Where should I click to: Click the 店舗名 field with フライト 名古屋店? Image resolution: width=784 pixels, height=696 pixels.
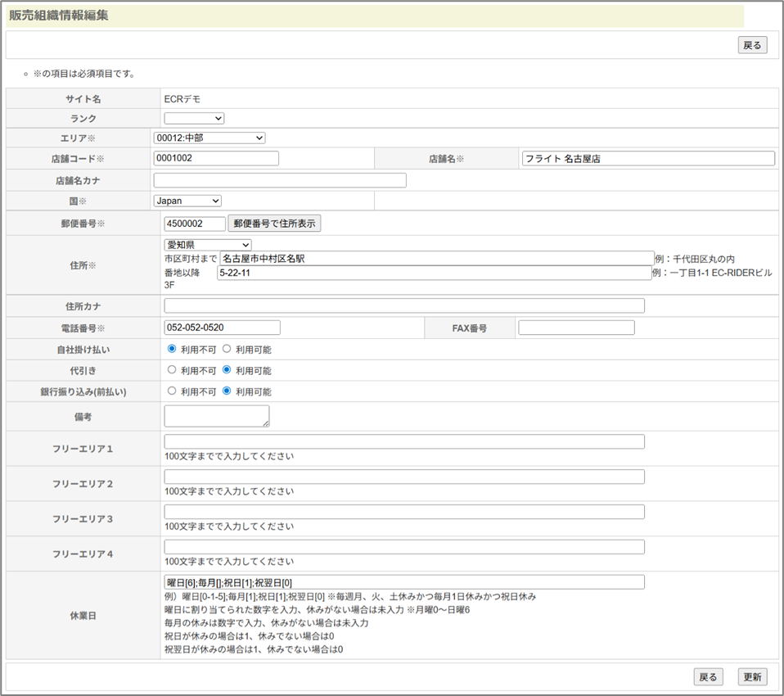click(x=647, y=159)
